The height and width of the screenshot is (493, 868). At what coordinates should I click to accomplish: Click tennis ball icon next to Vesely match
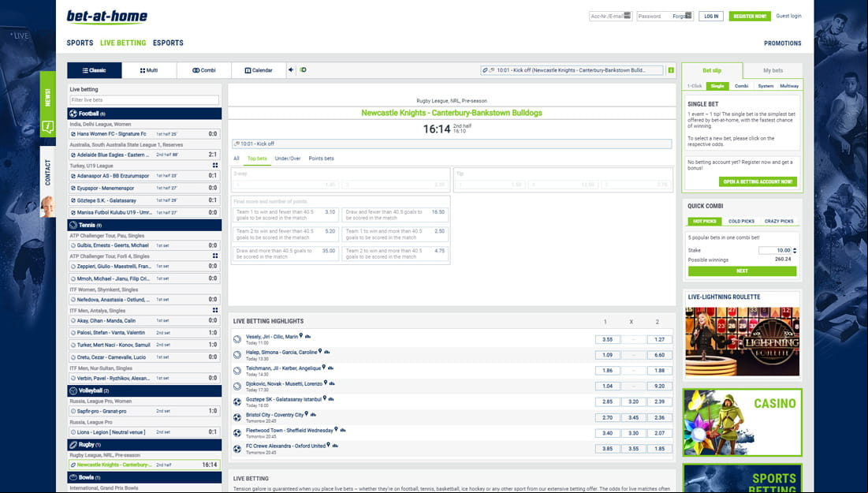click(x=237, y=339)
